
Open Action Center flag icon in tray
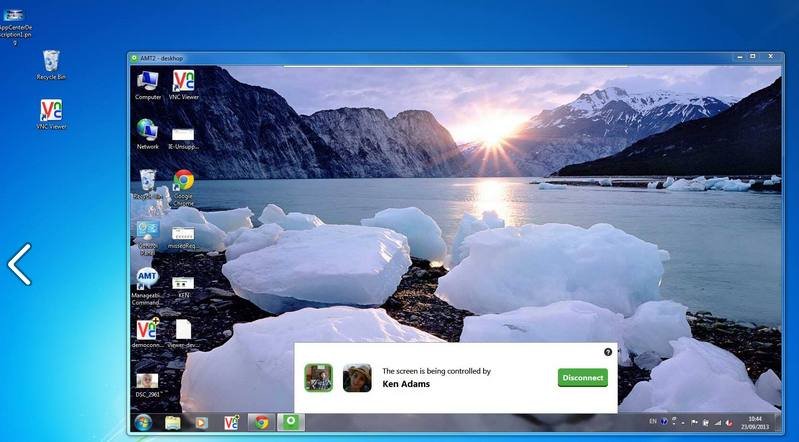(x=694, y=422)
